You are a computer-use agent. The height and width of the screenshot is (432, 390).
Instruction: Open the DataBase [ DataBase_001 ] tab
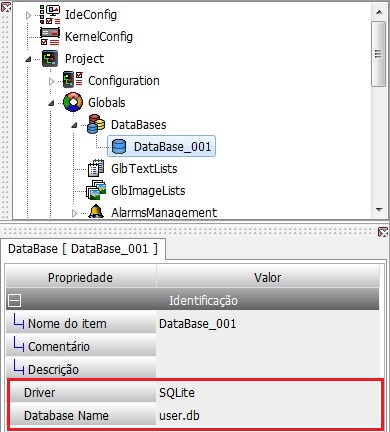pyautogui.click(x=83, y=249)
